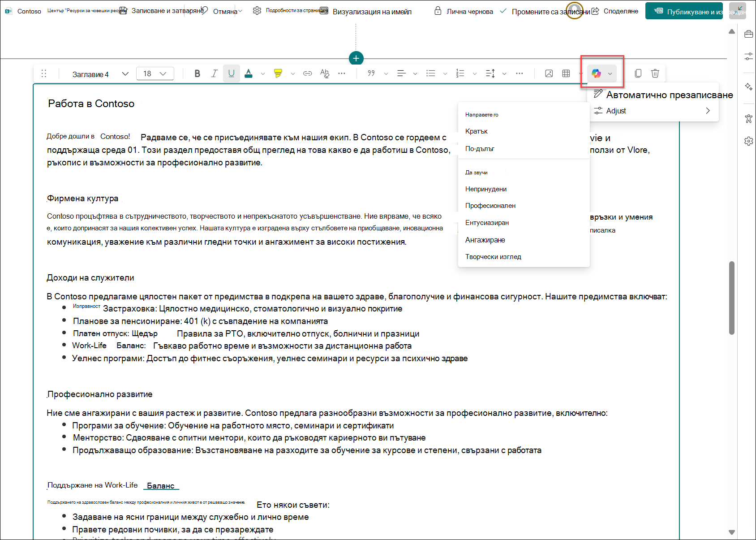The width and height of the screenshot is (756, 540).
Task: Expand alignment options arrow
Action: tap(415, 73)
